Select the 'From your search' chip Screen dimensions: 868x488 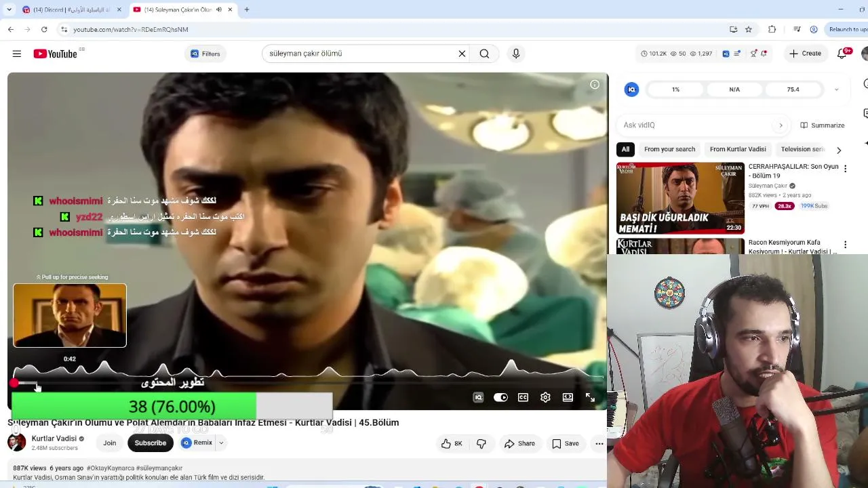click(x=669, y=149)
